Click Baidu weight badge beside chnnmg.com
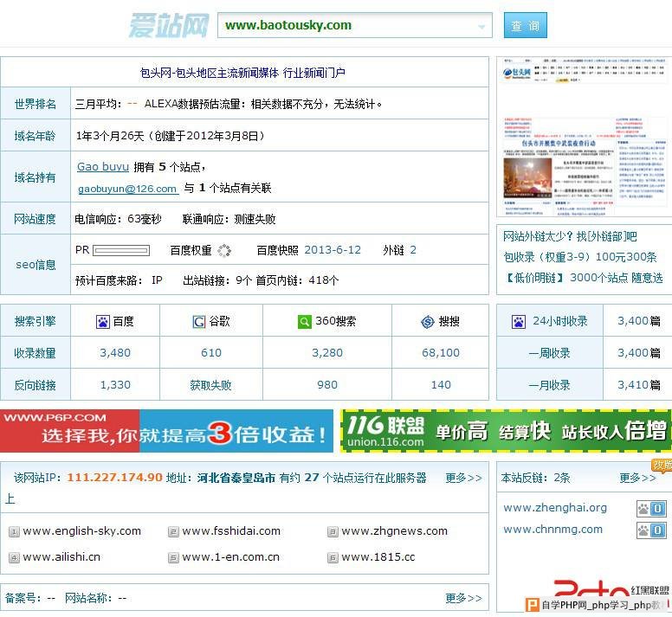The height and width of the screenshot is (617, 672). pyautogui.click(x=651, y=530)
